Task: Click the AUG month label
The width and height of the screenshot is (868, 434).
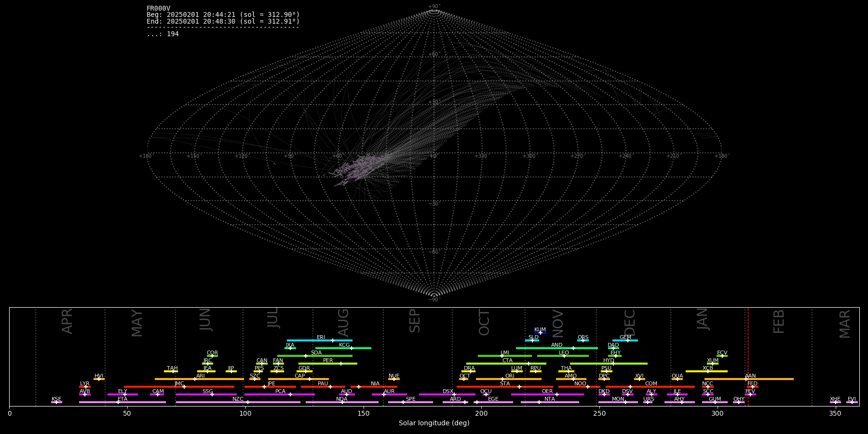Action: (x=343, y=323)
